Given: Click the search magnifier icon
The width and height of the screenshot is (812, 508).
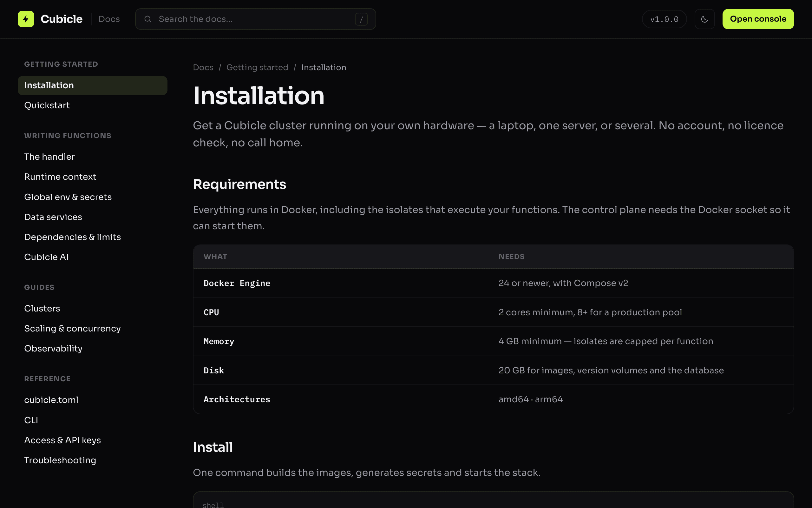Looking at the screenshot, I should click(147, 19).
